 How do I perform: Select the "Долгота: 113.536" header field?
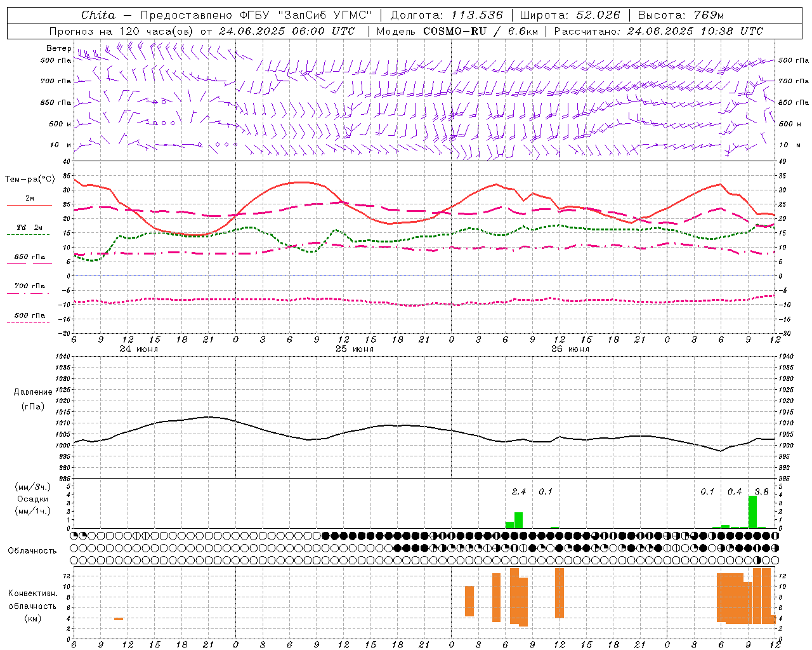(447, 15)
